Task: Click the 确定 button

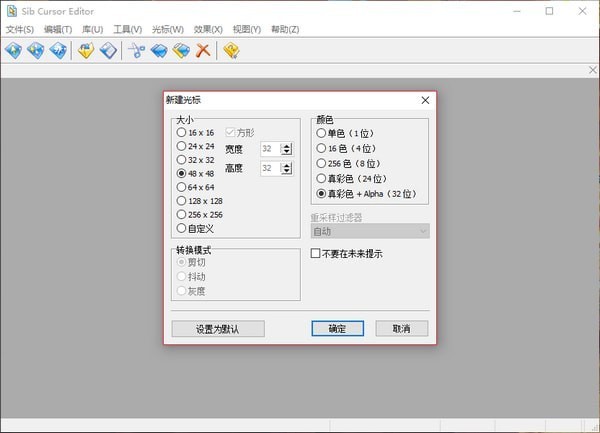Action: tap(337, 328)
